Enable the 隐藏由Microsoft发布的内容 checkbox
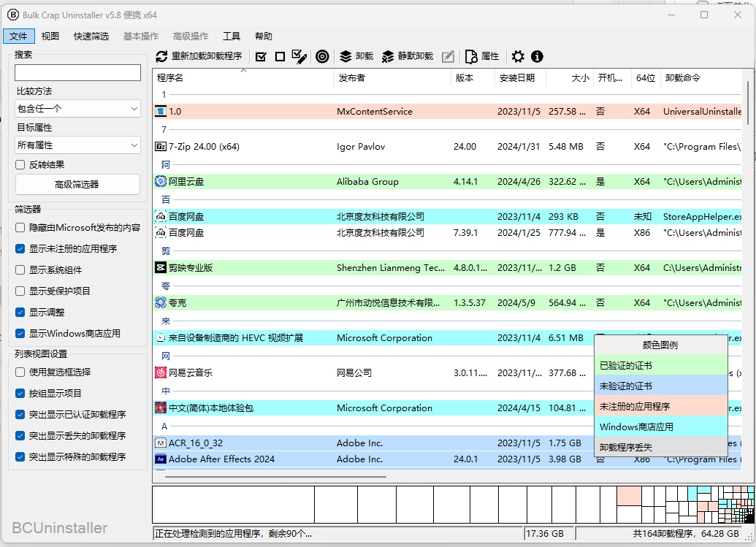The image size is (756, 547). 20,228
